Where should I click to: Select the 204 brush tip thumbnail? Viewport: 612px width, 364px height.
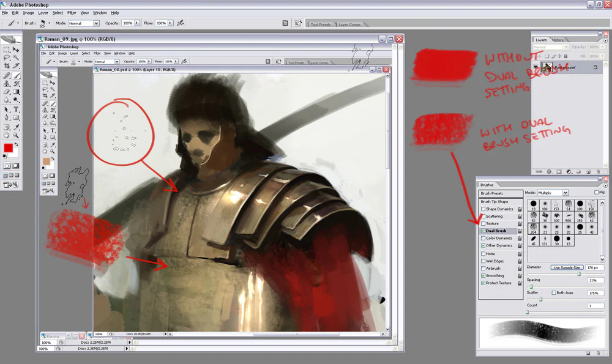533,229
